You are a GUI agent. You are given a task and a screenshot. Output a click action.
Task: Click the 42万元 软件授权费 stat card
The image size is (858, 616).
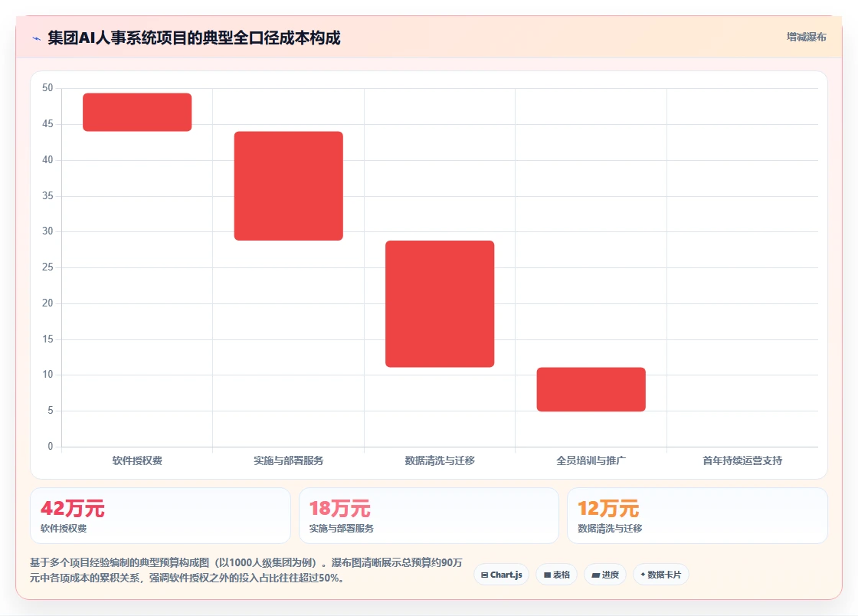tap(160, 516)
